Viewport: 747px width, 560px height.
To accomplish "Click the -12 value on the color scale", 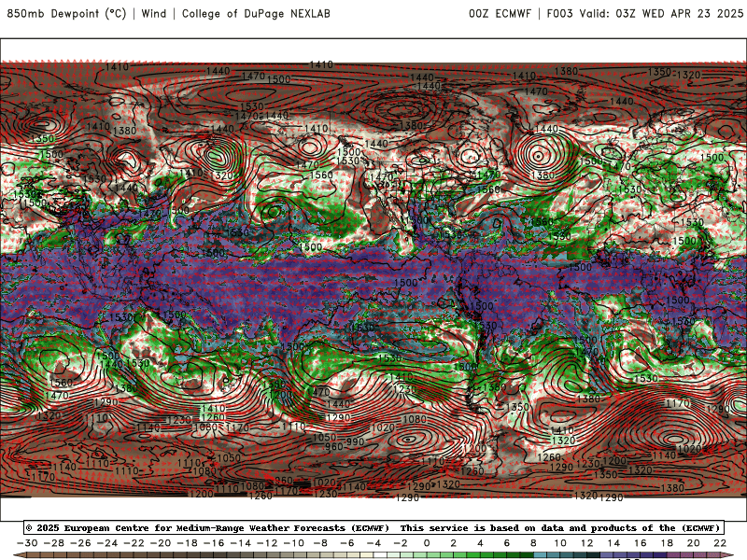I will [x=267, y=543].
